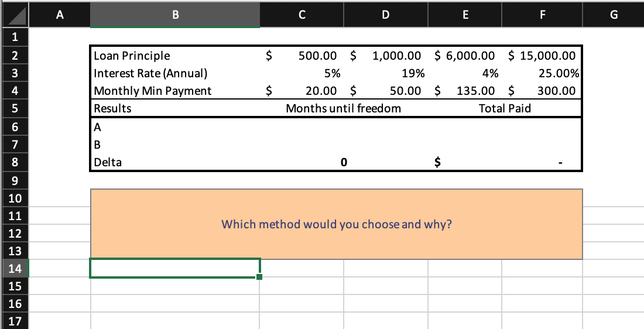Screen dimensions: 644x329
Task: Select the 20.00 minimum payment cell
Action: pos(302,91)
